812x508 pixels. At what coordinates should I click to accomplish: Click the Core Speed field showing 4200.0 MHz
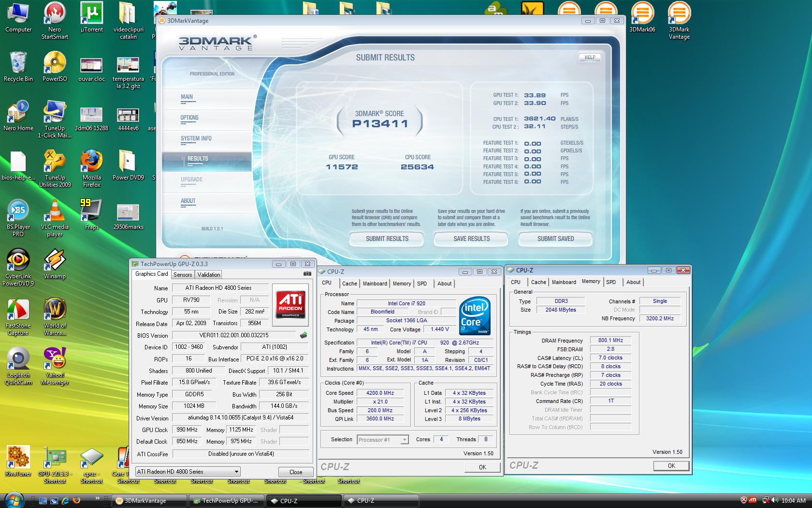coord(380,393)
